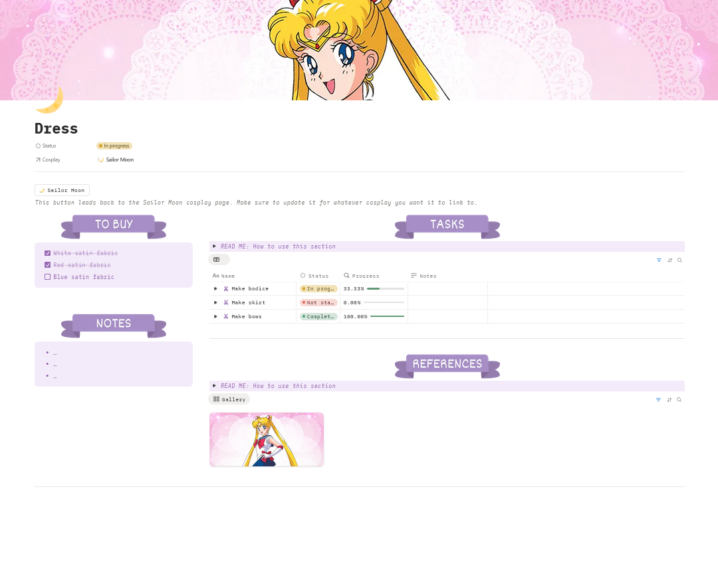Click the Make skirt Notes cell

pyautogui.click(x=447, y=302)
